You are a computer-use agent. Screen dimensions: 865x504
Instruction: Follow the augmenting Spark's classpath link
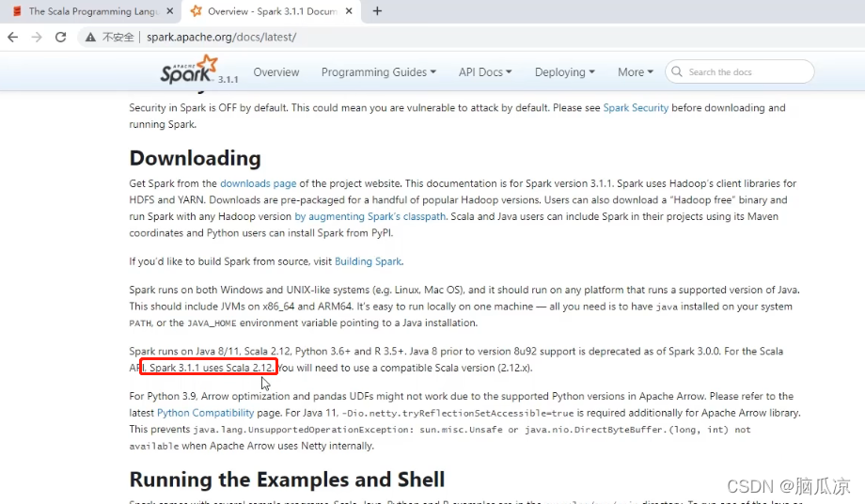(x=370, y=216)
